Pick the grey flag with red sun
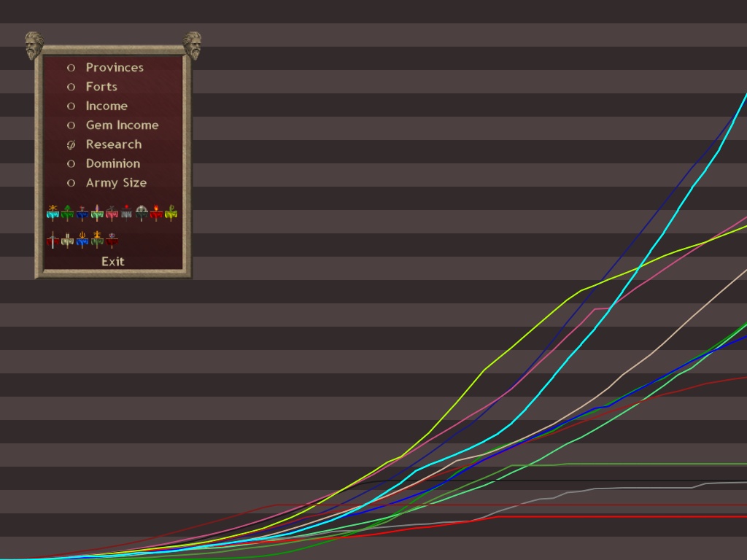The width and height of the screenshot is (747, 560). click(x=126, y=213)
